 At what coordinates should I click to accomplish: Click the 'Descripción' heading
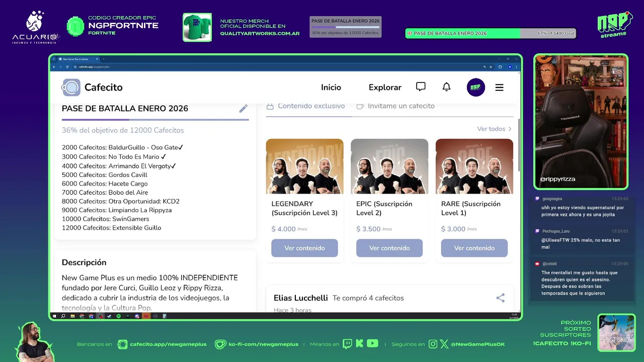click(84, 262)
